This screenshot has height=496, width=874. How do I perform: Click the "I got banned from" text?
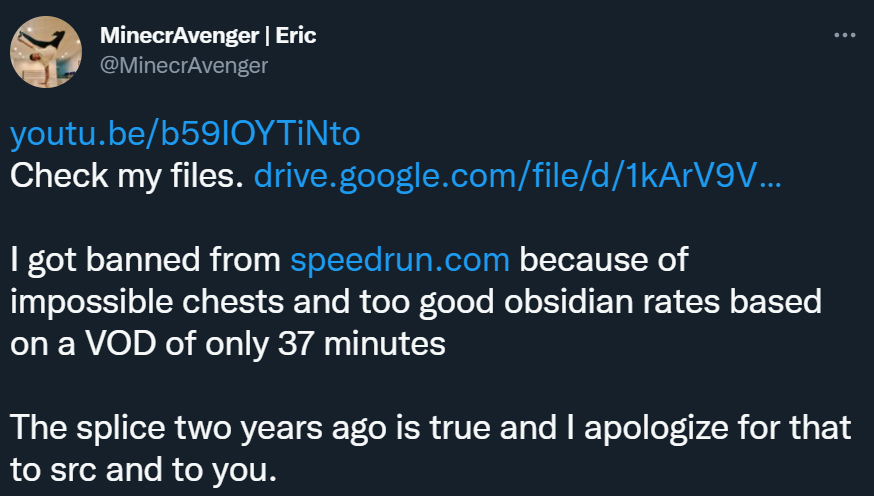(146, 261)
